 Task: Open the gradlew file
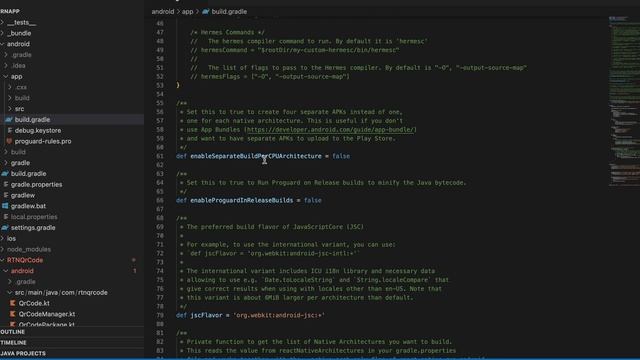click(x=23, y=195)
